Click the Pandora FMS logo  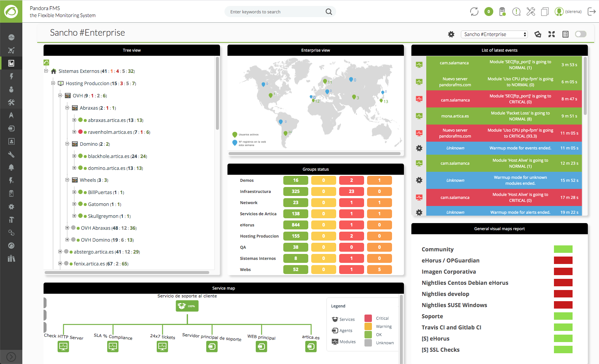pos(11,12)
